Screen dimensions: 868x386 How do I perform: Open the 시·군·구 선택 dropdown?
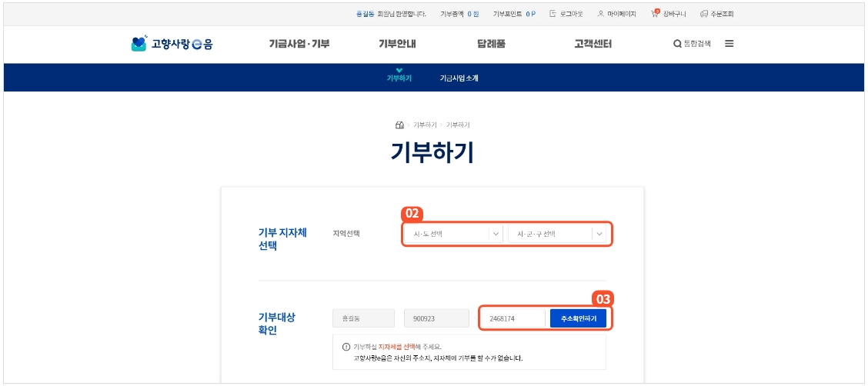[x=557, y=234]
